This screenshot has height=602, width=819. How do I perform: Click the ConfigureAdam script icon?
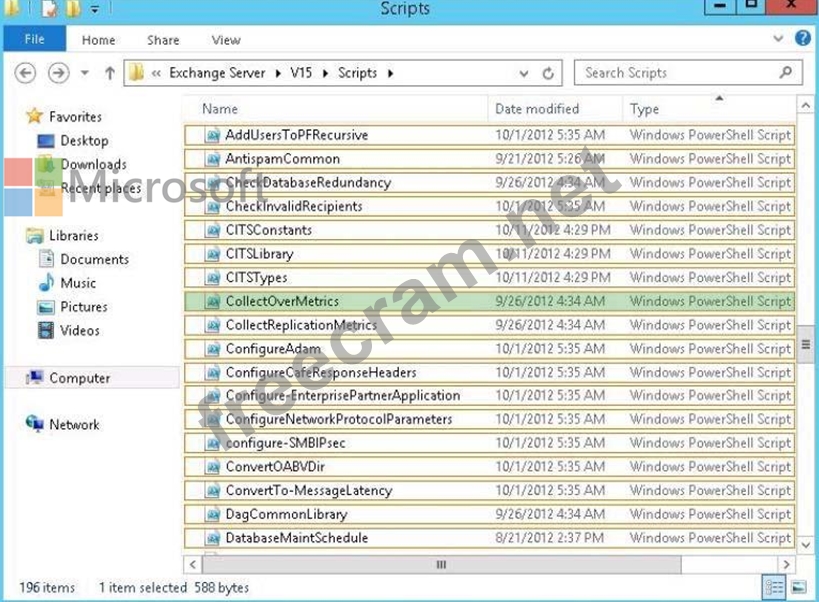coord(213,349)
